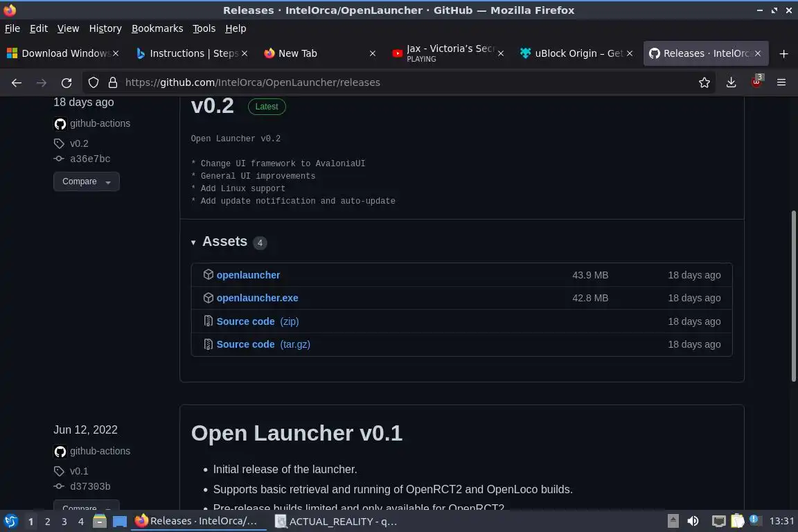Image resolution: width=798 pixels, height=532 pixels.
Task: Click the 43.9 MB size text
Action: pos(590,275)
